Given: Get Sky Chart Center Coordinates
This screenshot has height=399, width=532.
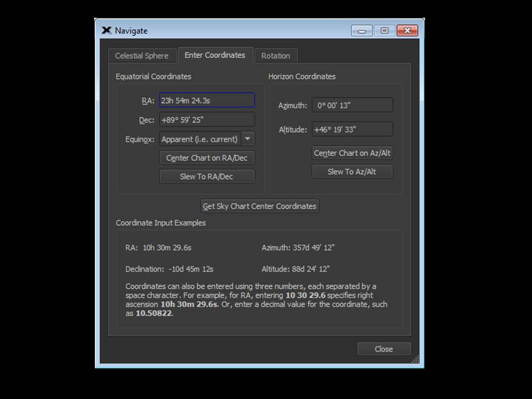Looking at the screenshot, I should [x=259, y=206].
